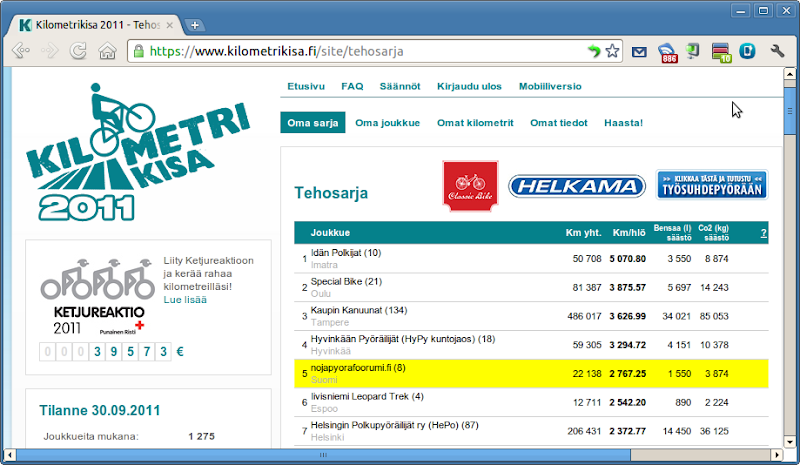800x465 pixels.
Task: Click the Joukkueita mukana count 1 275
Action: [x=202, y=436]
